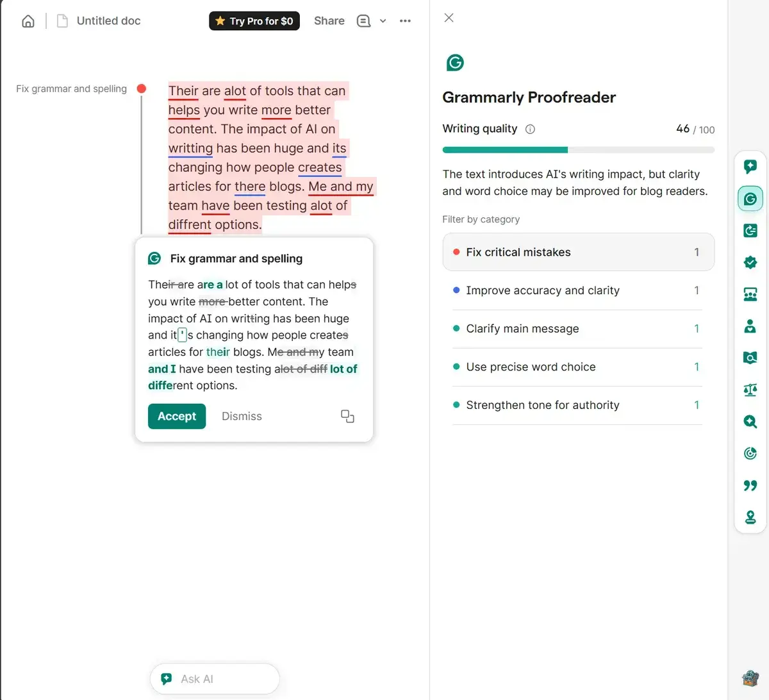
Task: Open the citations quote icon
Action: (750, 485)
